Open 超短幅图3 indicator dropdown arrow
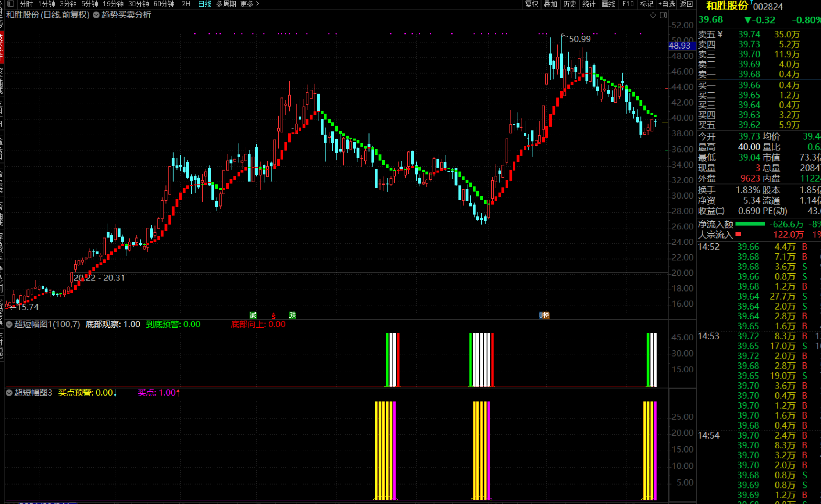 tap(9, 393)
